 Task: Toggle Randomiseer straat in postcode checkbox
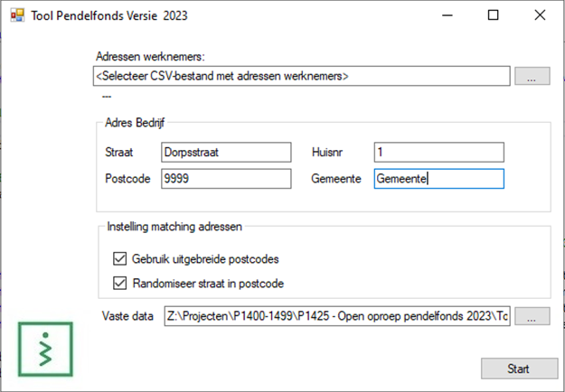120,284
